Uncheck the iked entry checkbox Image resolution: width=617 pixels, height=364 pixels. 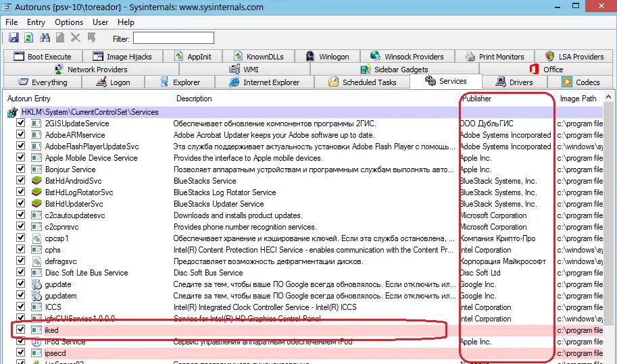[x=20, y=330]
